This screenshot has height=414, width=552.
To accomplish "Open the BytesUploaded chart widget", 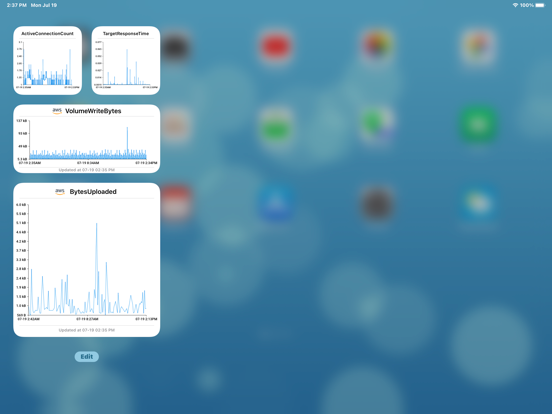I will tap(87, 260).
